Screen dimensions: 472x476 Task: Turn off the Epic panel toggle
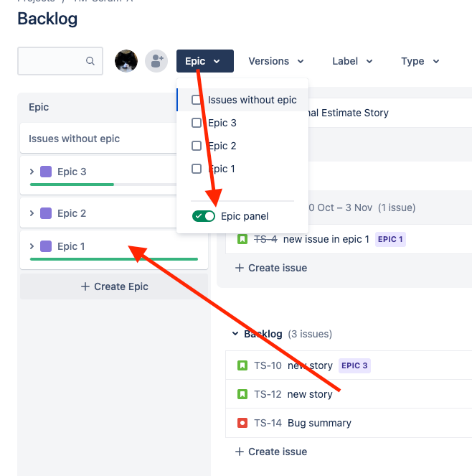coord(204,216)
